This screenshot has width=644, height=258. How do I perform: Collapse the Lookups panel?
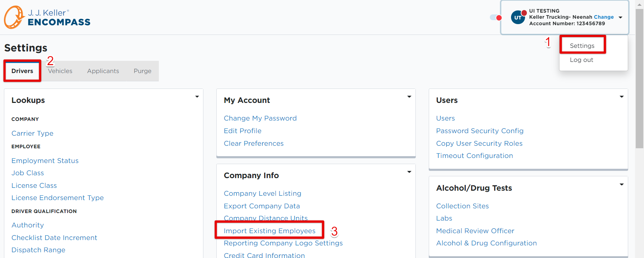point(197,97)
